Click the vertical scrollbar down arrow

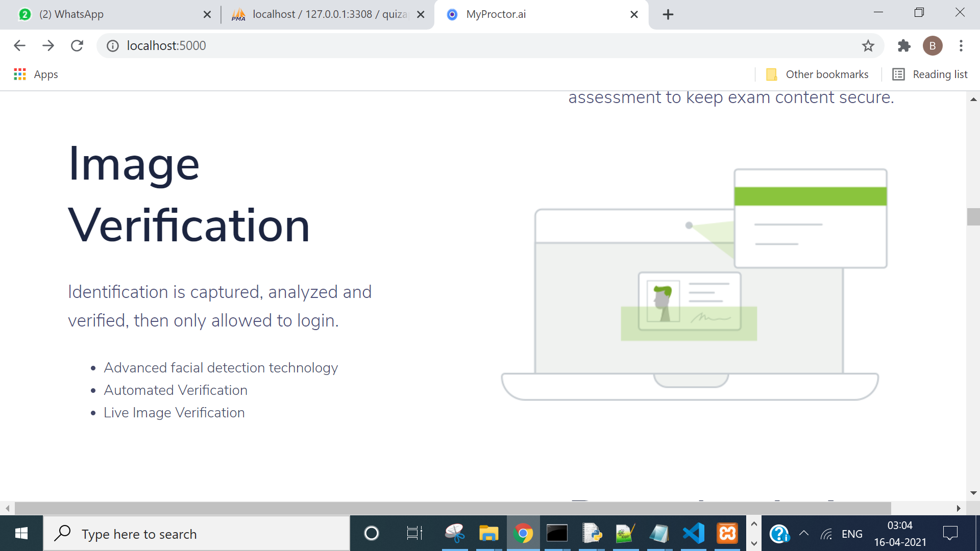point(973,493)
